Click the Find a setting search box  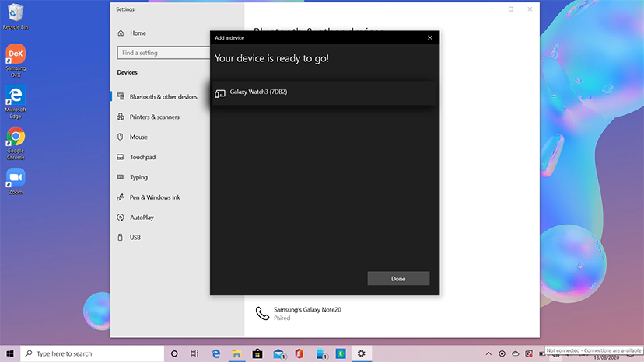pyautogui.click(x=163, y=53)
